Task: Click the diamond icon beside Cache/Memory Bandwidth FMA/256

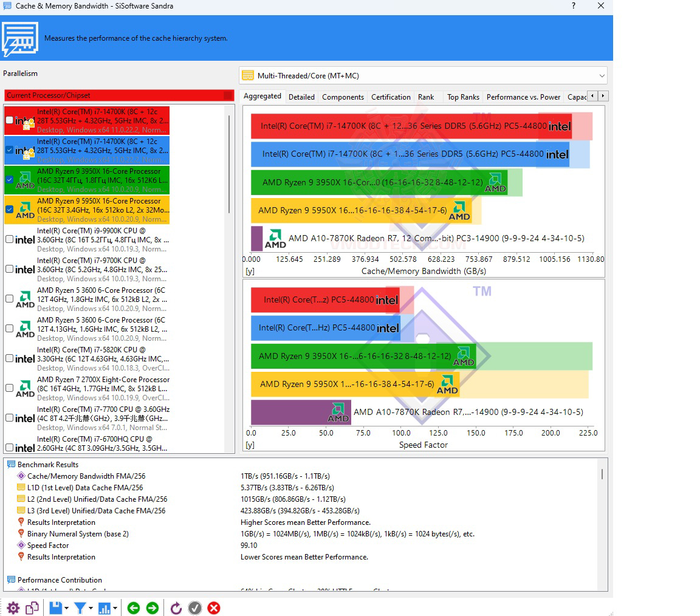Action: pyautogui.click(x=21, y=476)
